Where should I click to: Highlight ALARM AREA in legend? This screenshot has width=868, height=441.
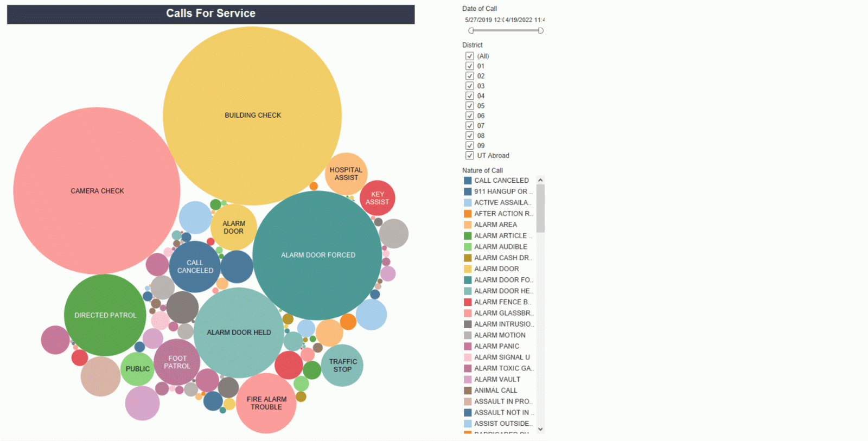pyautogui.click(x=499, y=225)
